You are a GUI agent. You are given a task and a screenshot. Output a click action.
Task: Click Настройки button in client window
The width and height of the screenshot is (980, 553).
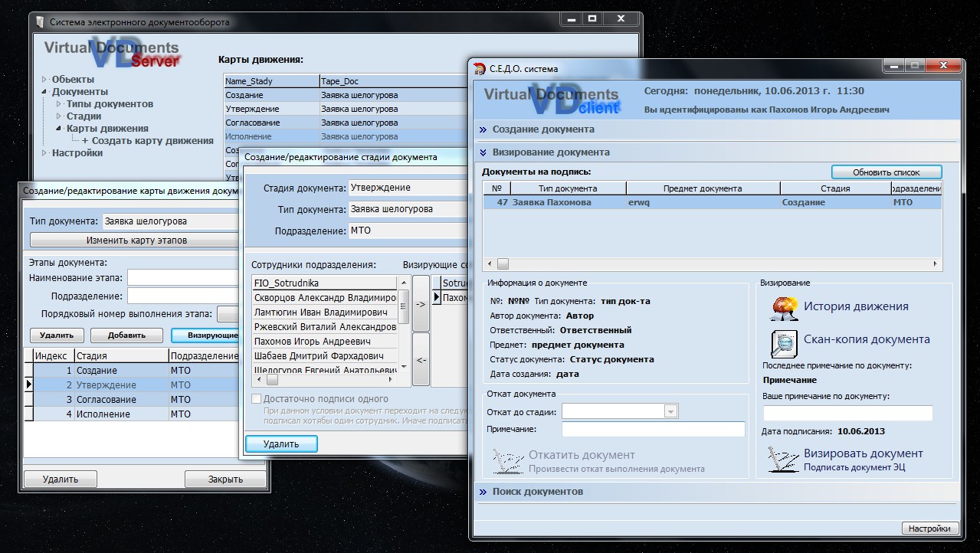tap(930, 528)
